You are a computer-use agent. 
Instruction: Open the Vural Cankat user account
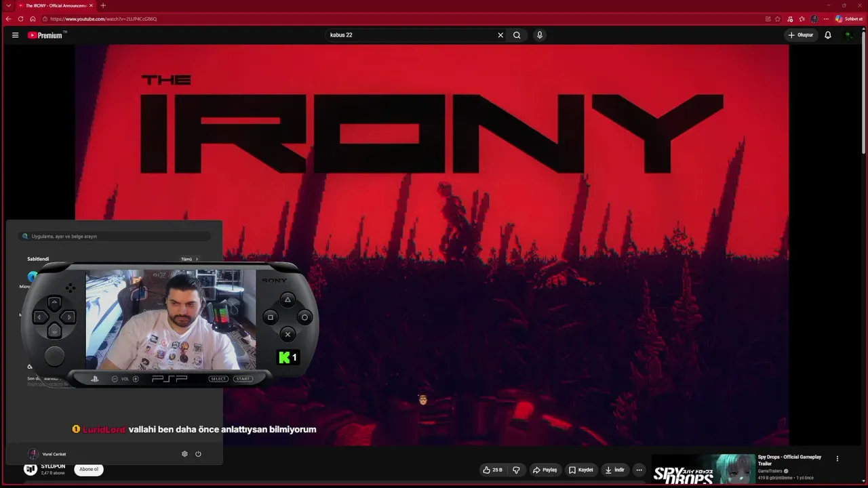(47, 454)
